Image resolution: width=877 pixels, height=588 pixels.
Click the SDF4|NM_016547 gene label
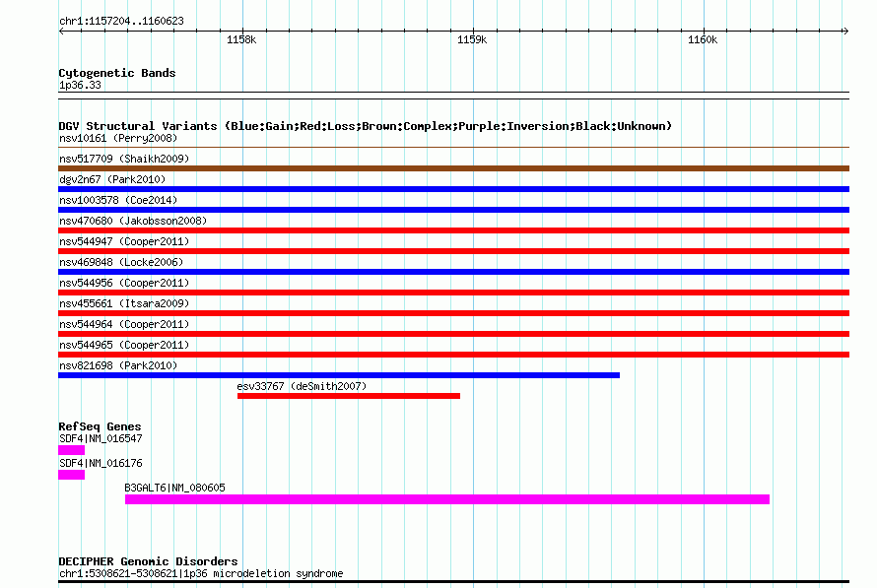click(101, 438)
